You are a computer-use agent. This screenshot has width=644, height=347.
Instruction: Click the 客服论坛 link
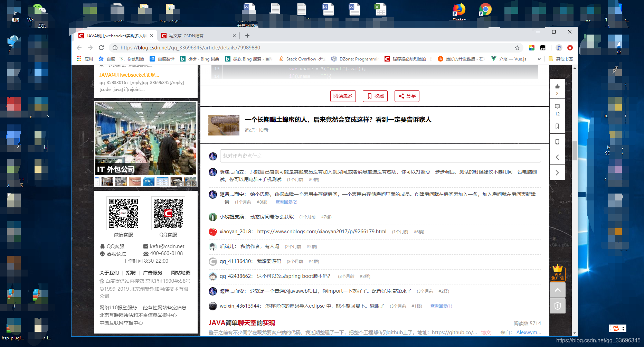113,254
